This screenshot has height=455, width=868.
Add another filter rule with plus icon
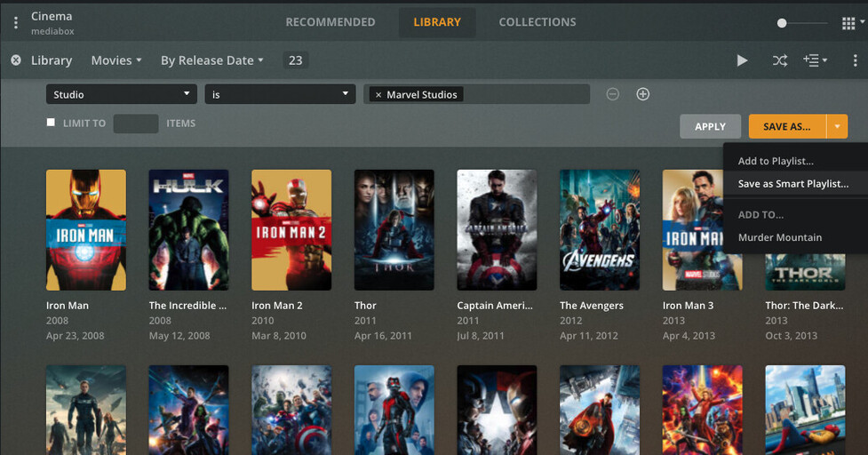[642, 94]
